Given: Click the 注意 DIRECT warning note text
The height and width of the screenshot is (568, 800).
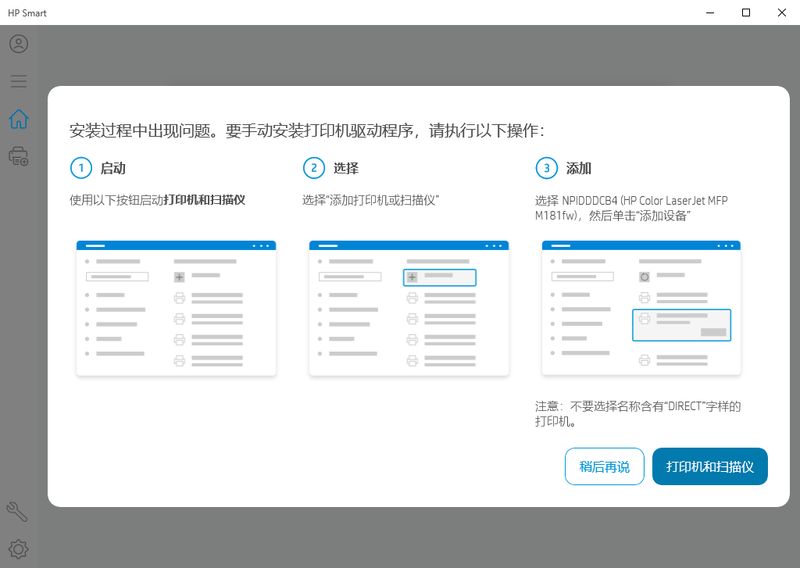Looking at the screenshot, I should [637, 414].
